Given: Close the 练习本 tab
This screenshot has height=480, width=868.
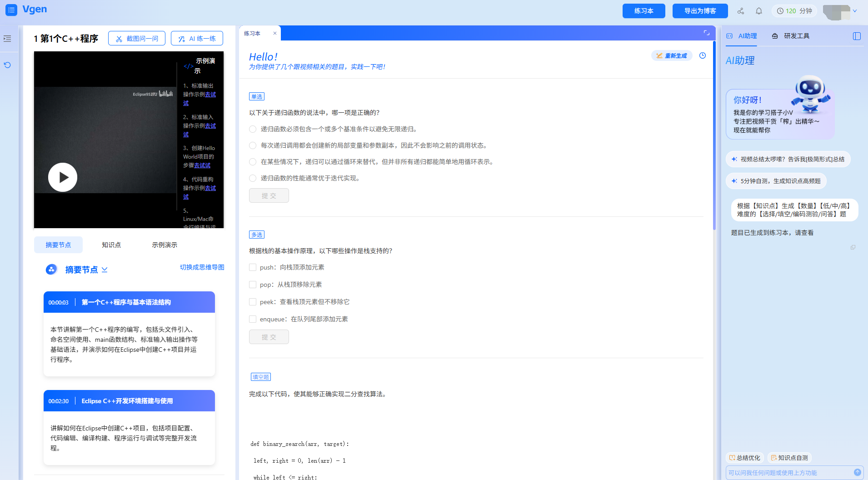Looking at the screenshot, I should pyautogui.click(x=275, y=33).
